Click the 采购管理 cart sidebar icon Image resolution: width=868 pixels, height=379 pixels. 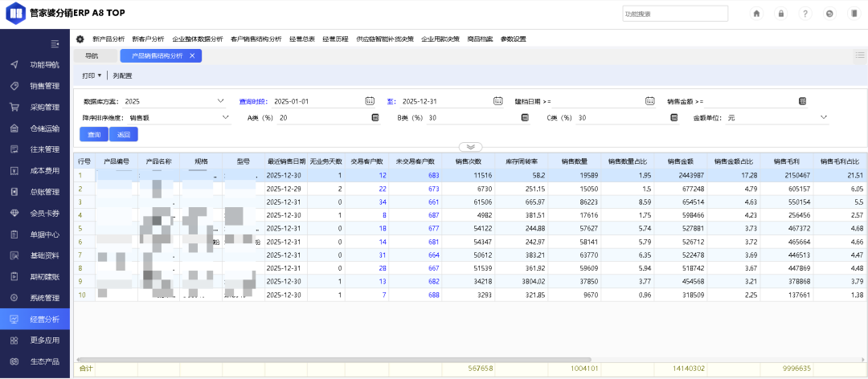point(14,108)
